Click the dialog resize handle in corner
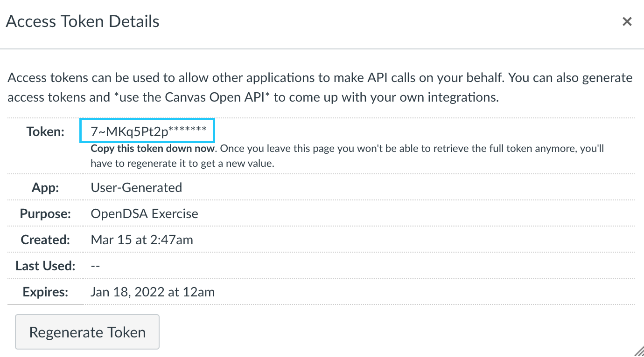 pyautogui.click(x=639, y=352)
